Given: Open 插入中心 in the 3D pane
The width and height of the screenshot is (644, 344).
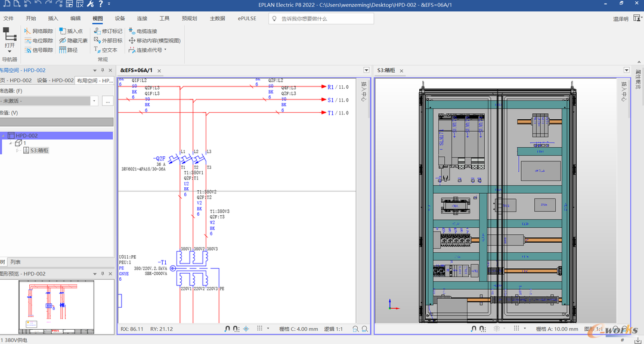Looking at the screenshot, I should click(624, 91).
